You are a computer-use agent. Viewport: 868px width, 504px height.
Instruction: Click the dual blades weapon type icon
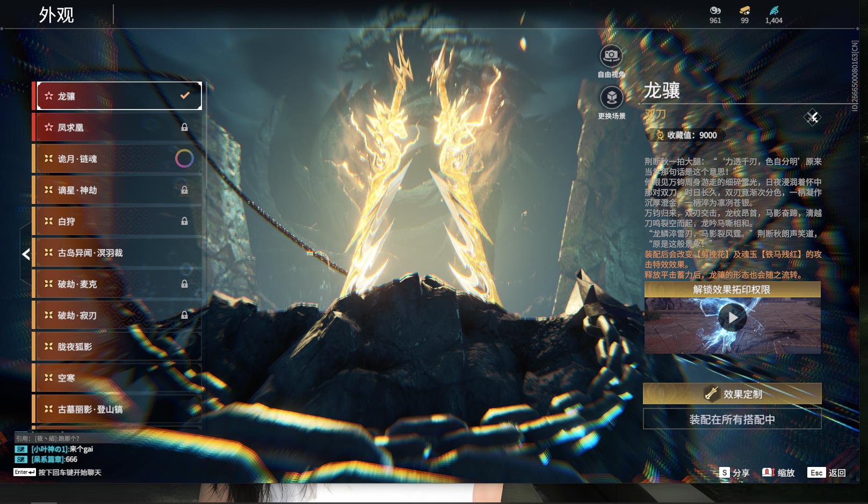[812, 117]
